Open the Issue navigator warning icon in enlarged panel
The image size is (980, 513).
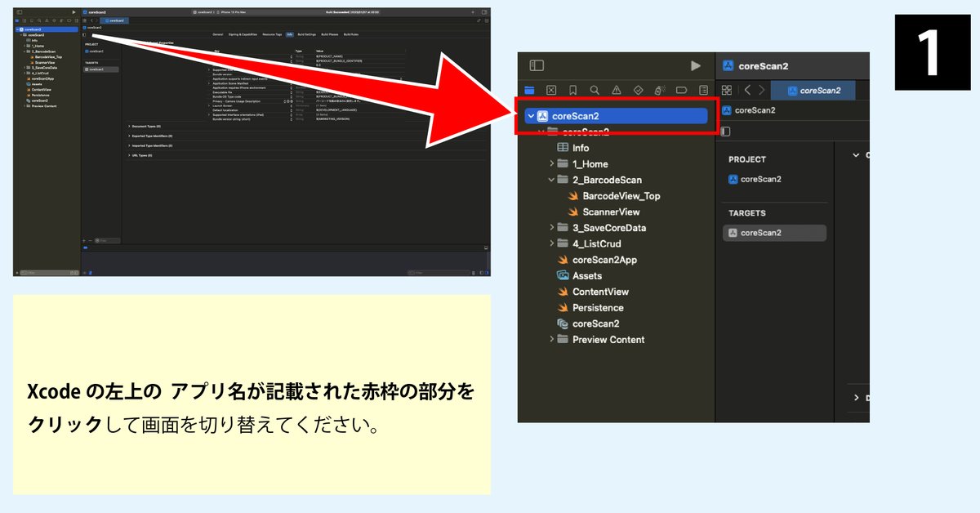pyautogui.click(x=617, y=90)
